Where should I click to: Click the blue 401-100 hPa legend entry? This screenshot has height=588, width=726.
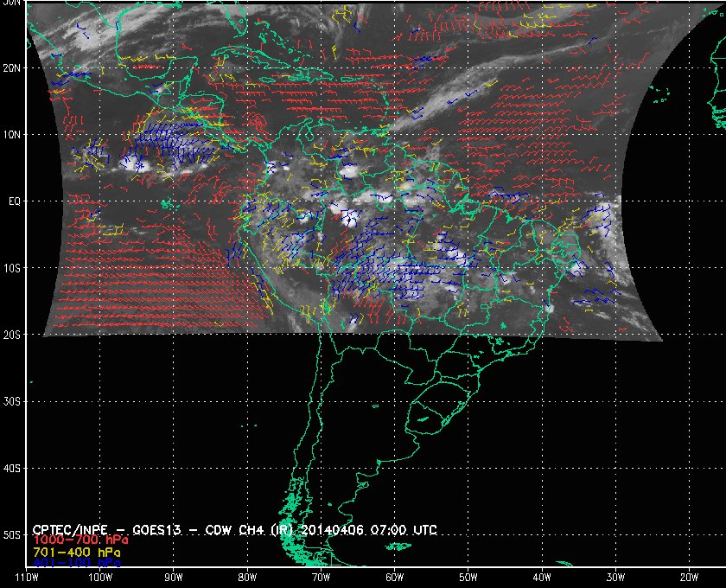(77, 563)
